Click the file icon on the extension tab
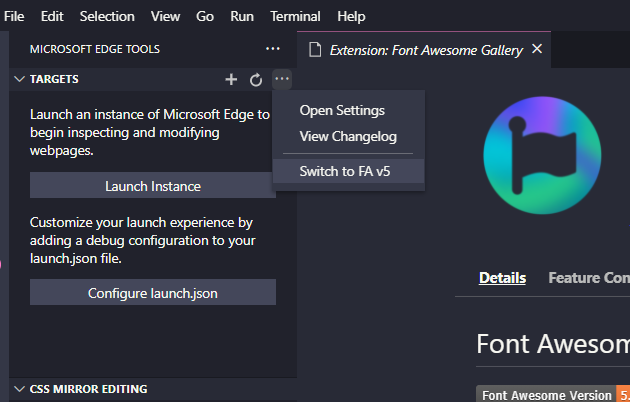The width and height of the screenshot is (630, 402). [x=315, y=50]
